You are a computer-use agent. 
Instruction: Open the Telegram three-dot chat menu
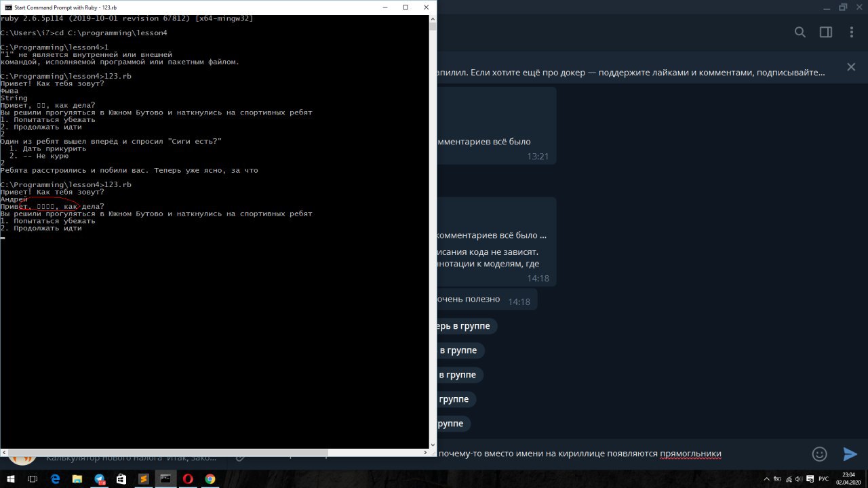(x=852, y=33)
